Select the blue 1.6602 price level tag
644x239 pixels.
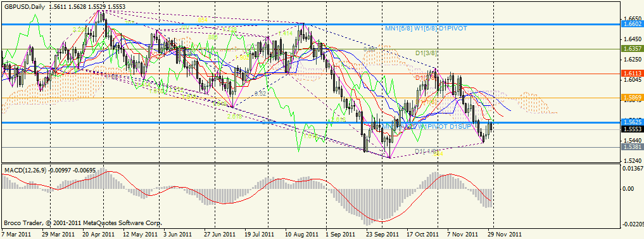[x=632, y=25]
